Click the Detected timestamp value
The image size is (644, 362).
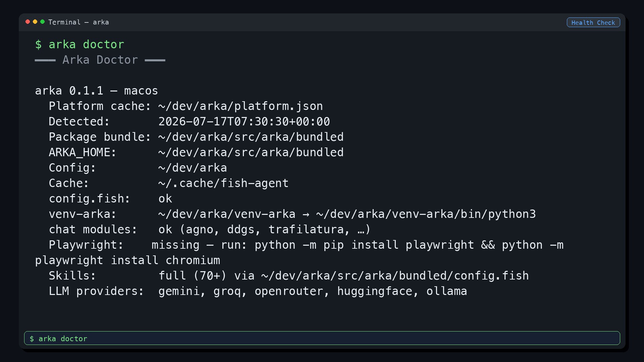click(244, 121)
